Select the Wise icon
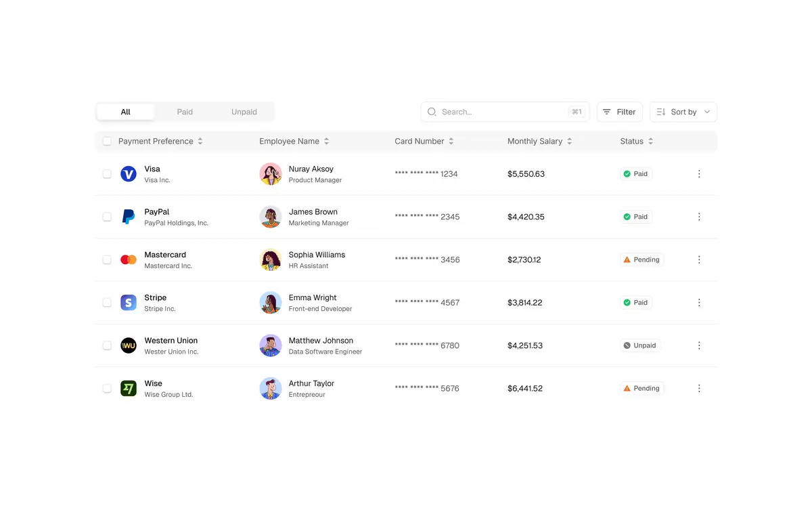This screenshot has height=508, width=812. 129,388
